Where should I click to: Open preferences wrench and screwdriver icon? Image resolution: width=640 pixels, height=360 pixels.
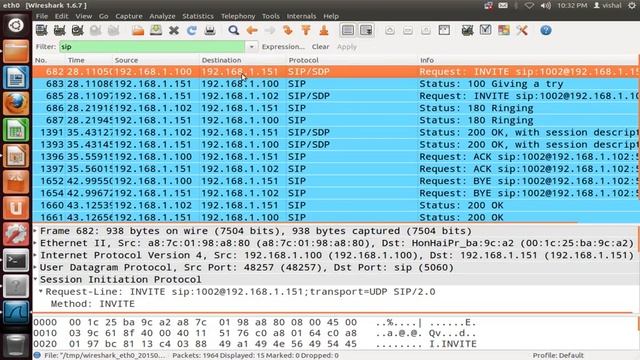[x=522, y=30]
